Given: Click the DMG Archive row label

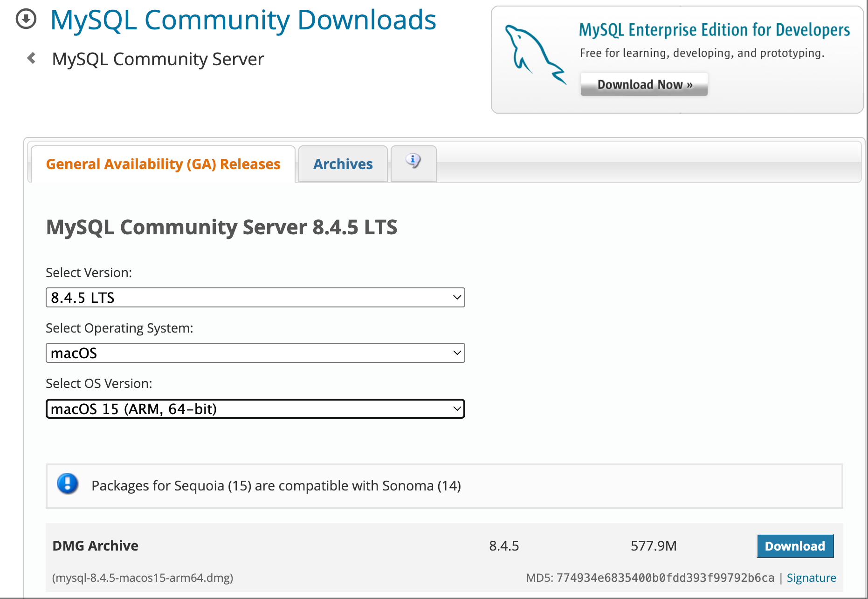Looking at the screenshot, I should click(95, 546).
